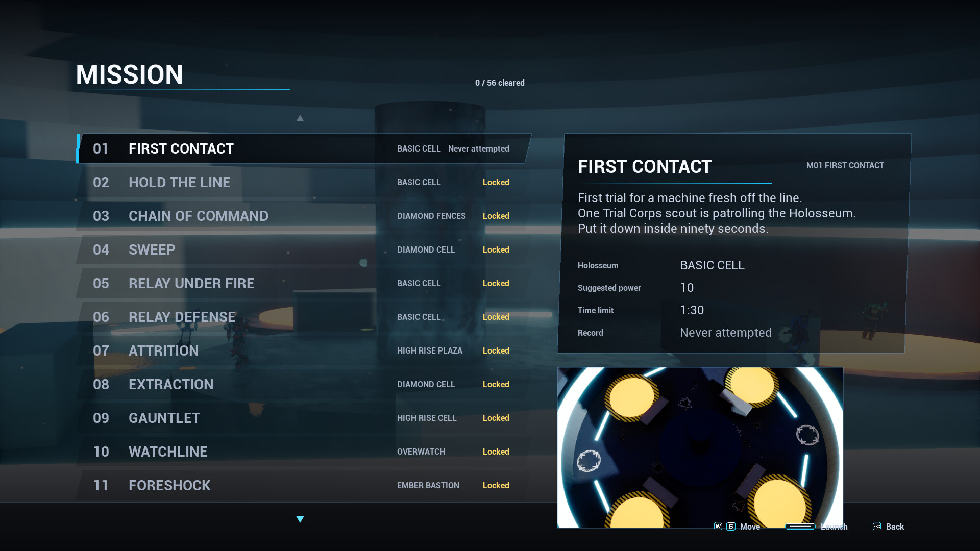The width and height of the screenshot is (980, 551).
Task: Click the Launch button label
Action: [834, 527]
